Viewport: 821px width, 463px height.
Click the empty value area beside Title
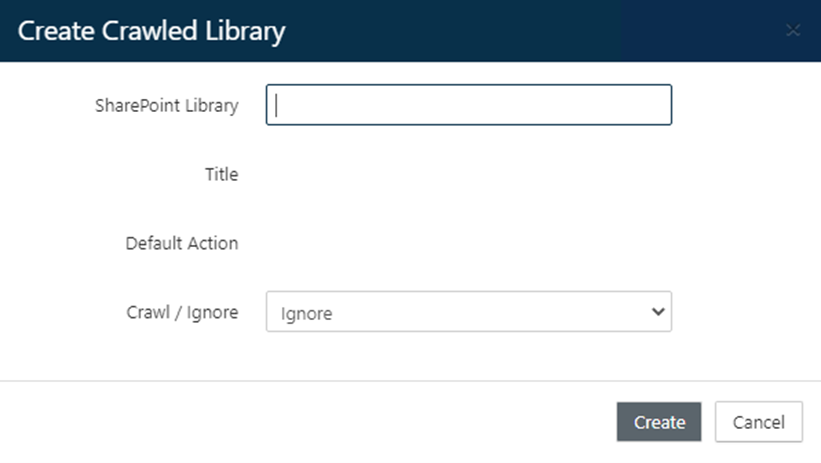(468, 174)
